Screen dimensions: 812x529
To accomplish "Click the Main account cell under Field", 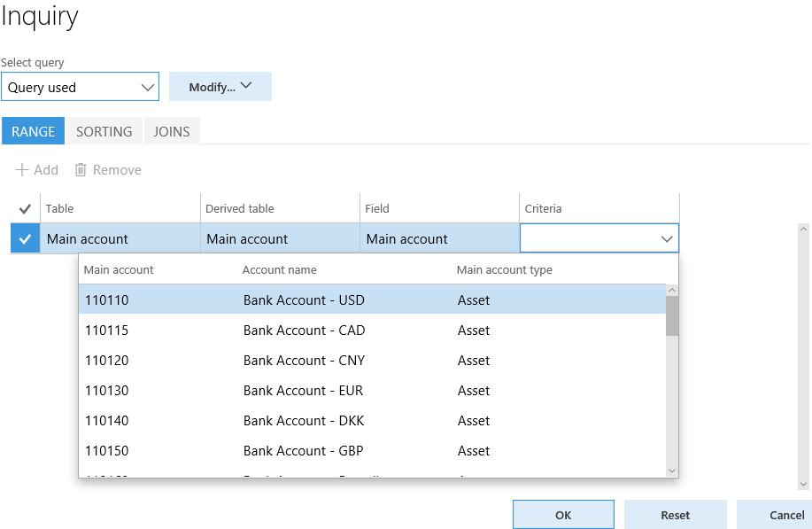I will pyautogui.click(x=439, y=239).
